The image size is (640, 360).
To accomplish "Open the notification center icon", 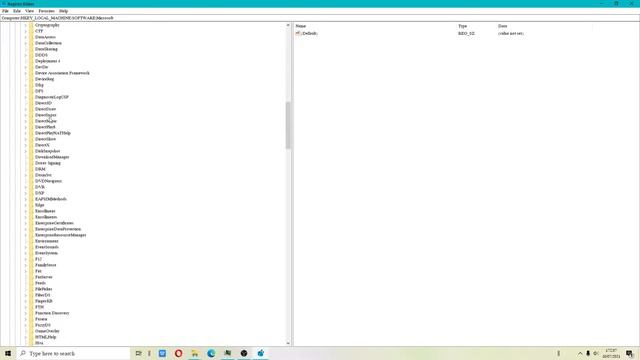I will (630, 353).
